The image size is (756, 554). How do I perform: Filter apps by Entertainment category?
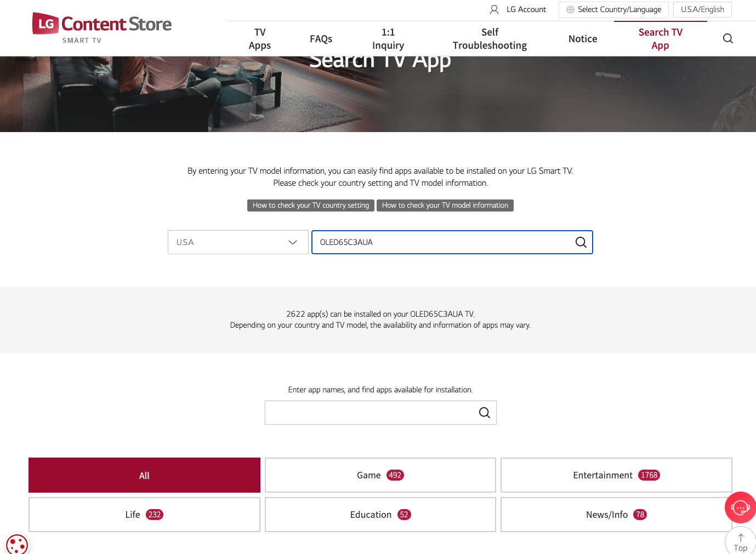pos(616,475)
